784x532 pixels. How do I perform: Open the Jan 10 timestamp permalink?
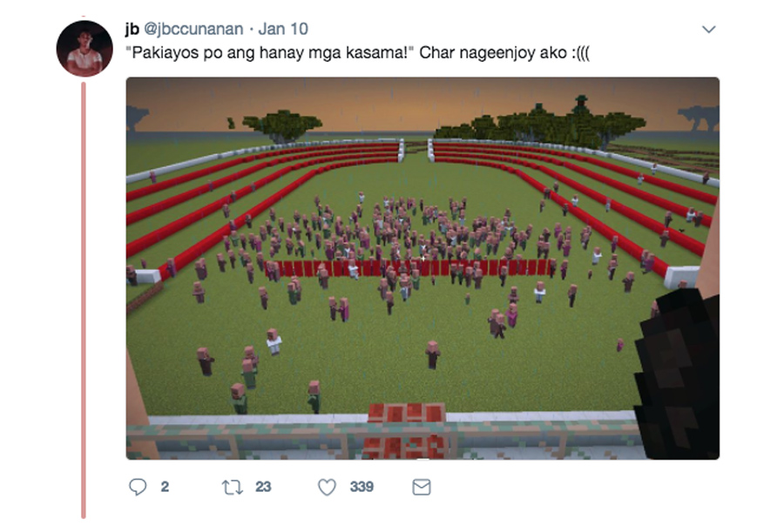[283, 29]
